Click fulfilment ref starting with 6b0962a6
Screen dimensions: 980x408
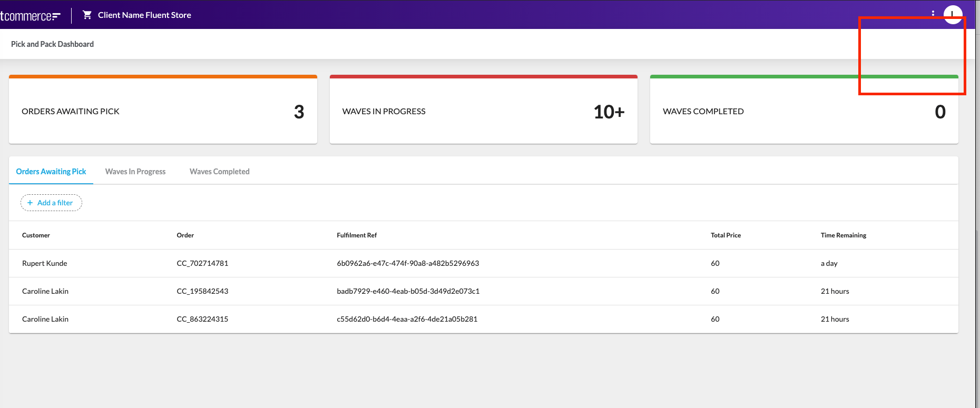[x=408, y=263]
